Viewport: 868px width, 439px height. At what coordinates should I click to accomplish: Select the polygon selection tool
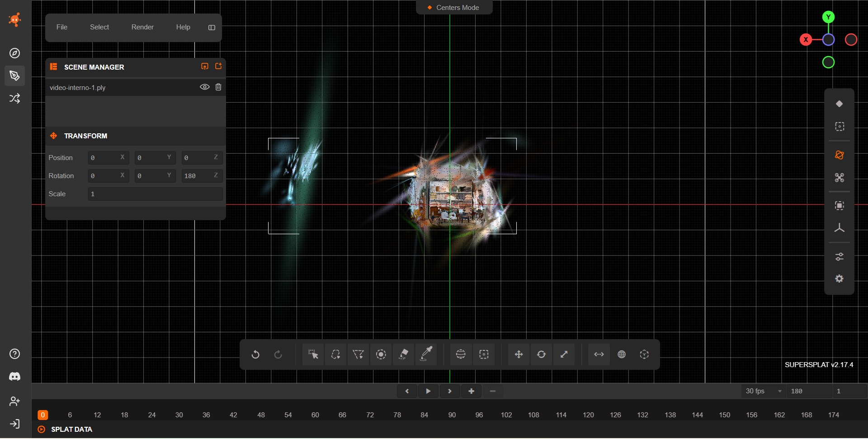point(358,355)
